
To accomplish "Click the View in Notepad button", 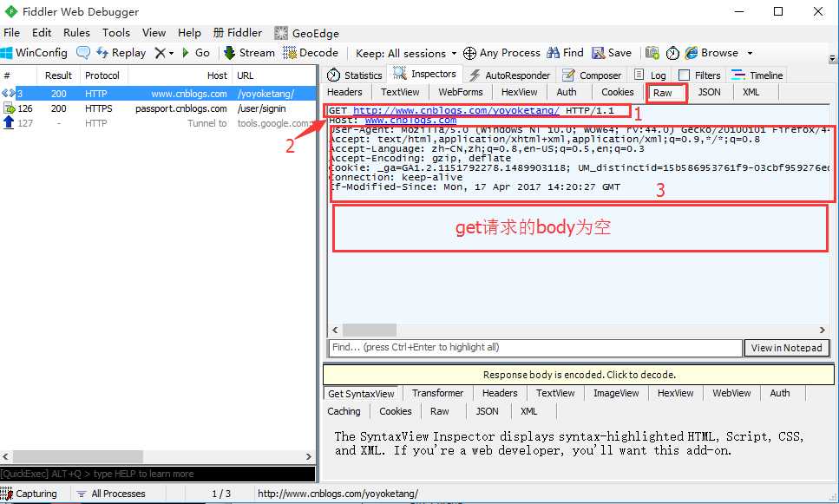I will (x=787, y=349).
